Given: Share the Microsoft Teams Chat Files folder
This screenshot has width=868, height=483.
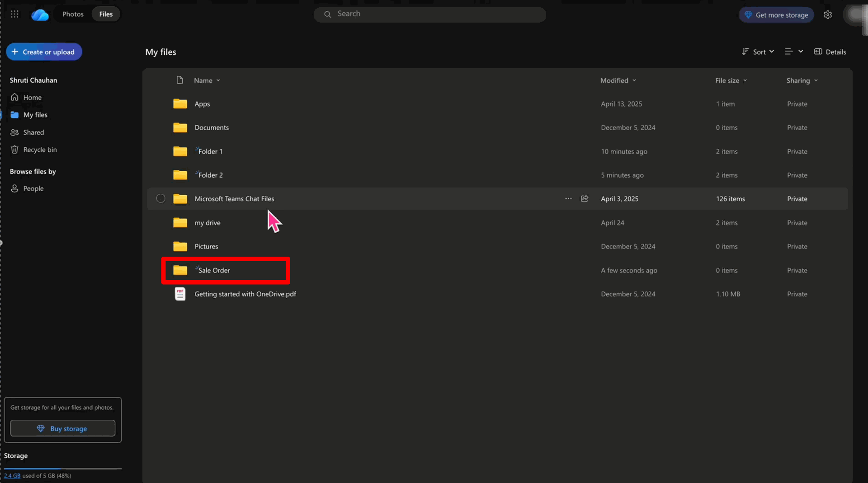Looking at the screenshot, I should 585,198.
